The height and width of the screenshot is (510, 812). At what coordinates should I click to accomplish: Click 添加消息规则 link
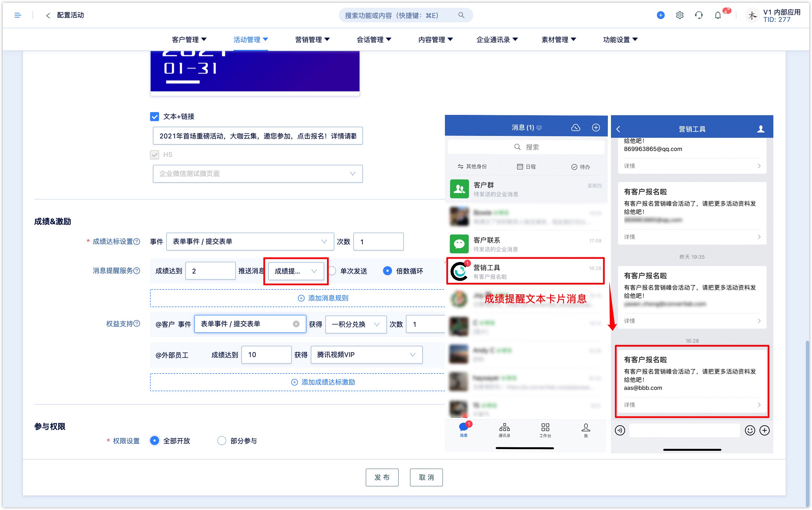click(x=323, y=298)
